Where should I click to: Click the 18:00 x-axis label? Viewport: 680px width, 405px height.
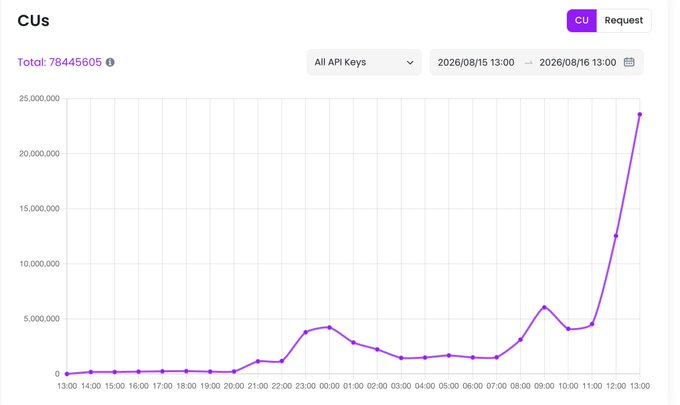click(x=186, y=386)
